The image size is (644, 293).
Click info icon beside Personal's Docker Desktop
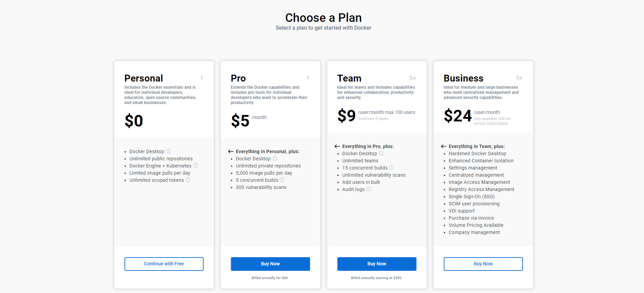coord(169,151)
